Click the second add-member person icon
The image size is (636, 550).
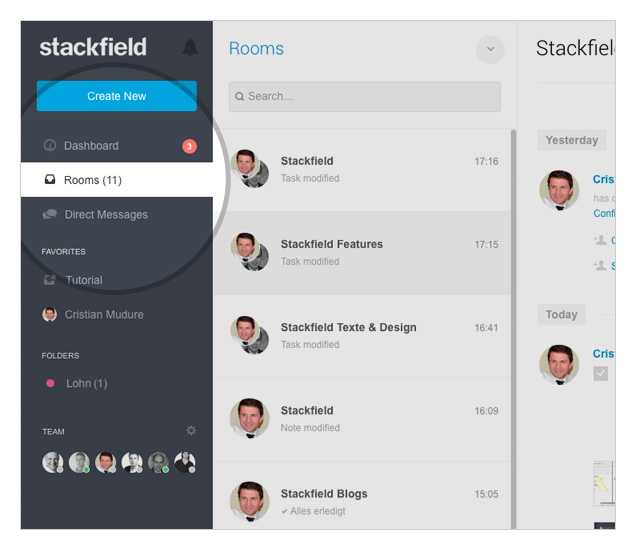600,266
